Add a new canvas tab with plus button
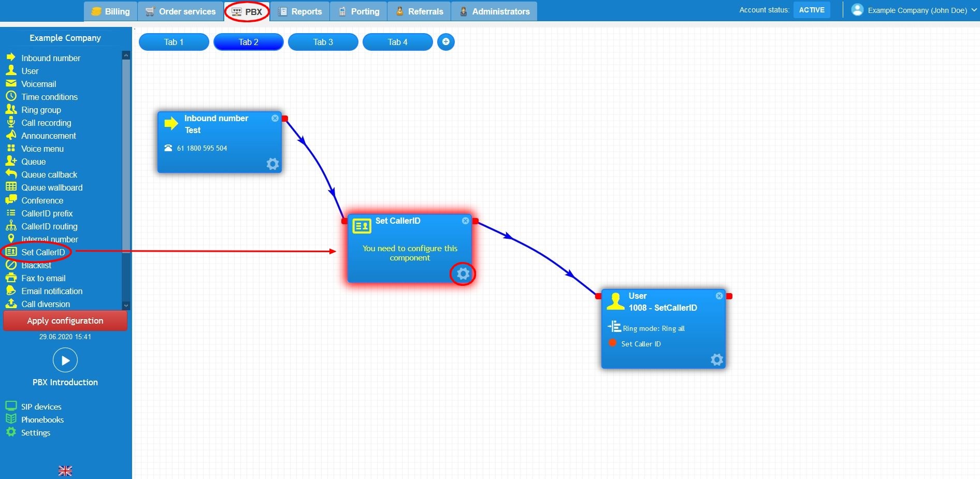The image size is (980, 479). point(446,42)
